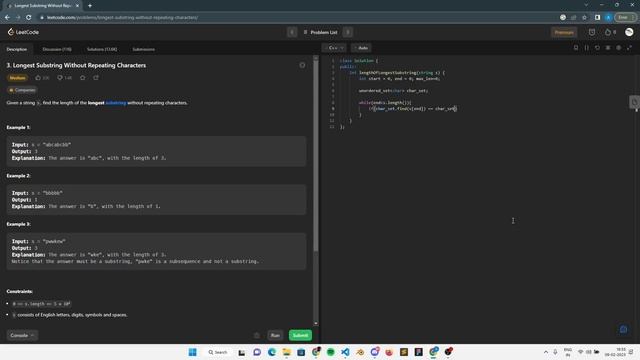This screenshot has height=360, width=640.
Task: Show hidden system tray icons
Action: [x=546, y=352]
